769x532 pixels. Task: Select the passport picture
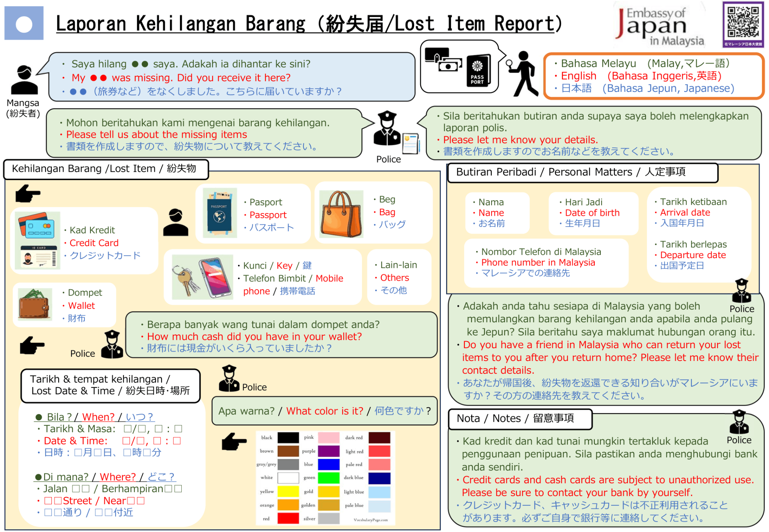tap(220, 213)
